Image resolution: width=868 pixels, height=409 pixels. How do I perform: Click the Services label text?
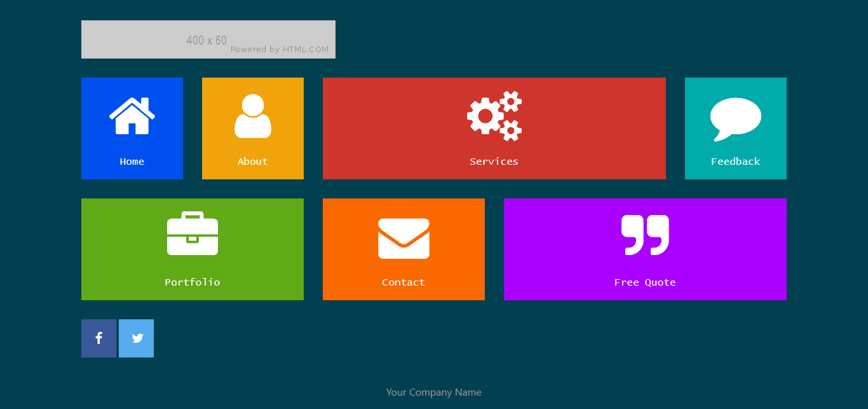(x=494, y=161)
